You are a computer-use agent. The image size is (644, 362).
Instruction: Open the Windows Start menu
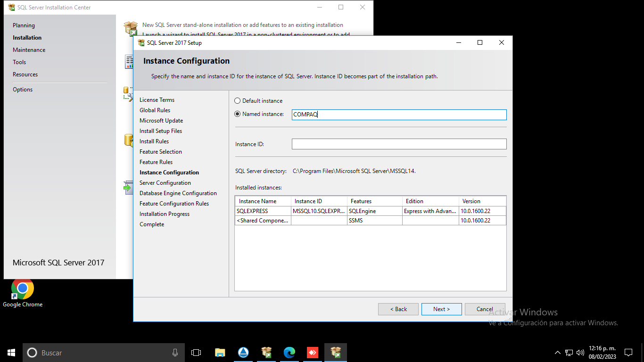click(11, 353)
